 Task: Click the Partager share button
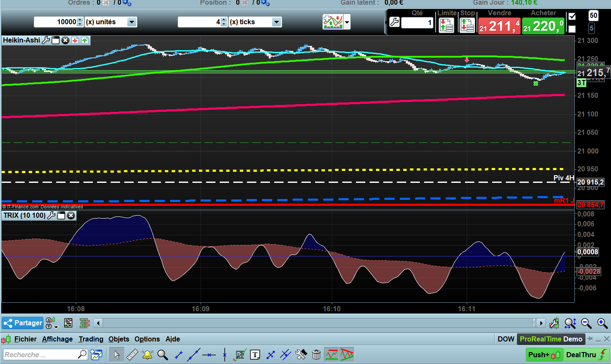click(23, 323)
